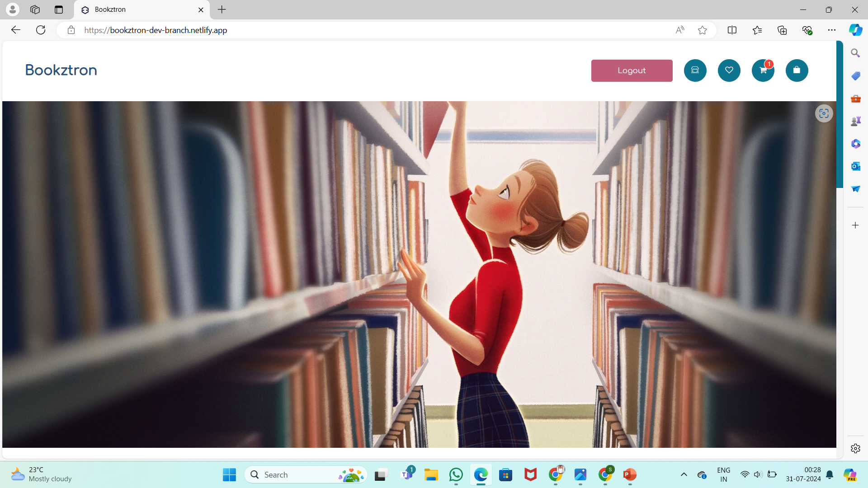Open the shopping cart icon
868x488 pixels.
pyautogui.click(x=763, y=70)
